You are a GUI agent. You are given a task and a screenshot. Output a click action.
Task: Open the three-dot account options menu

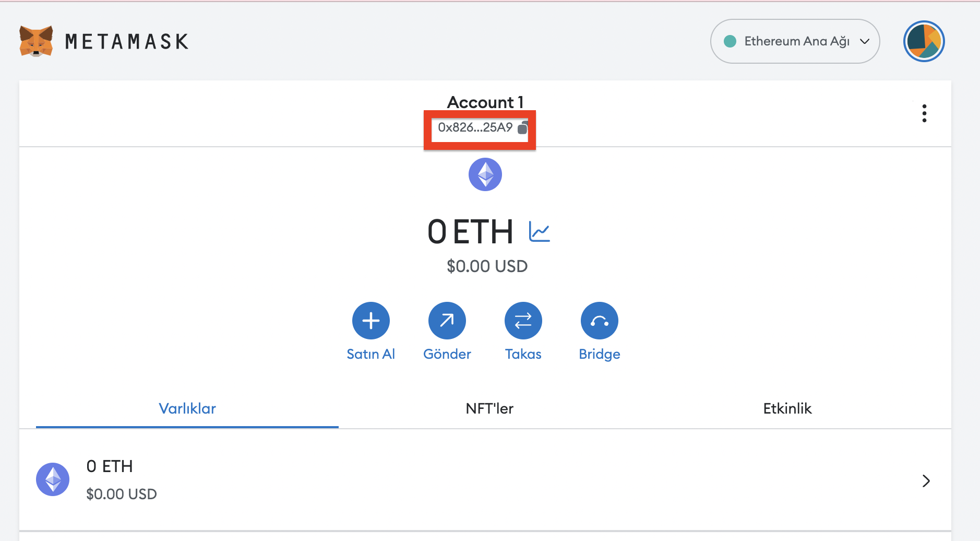pyautogui.click(x=924, y=113)
